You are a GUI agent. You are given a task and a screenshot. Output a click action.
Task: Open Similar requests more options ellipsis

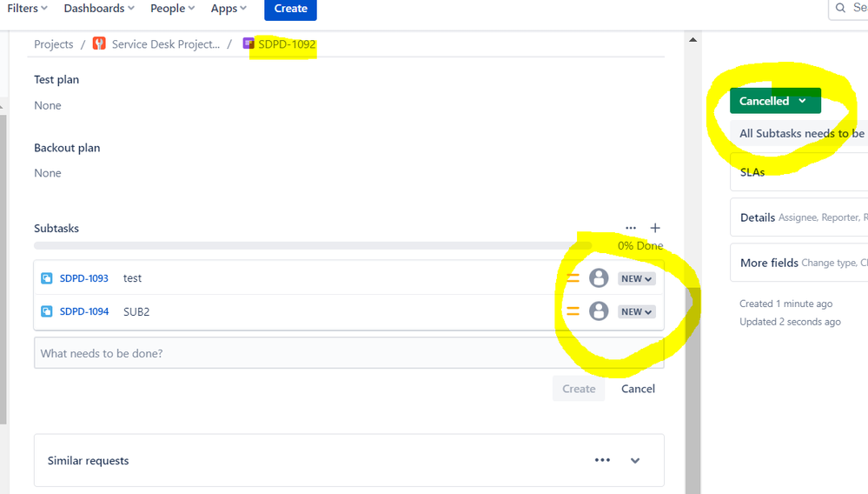click(x=602, y=460)
